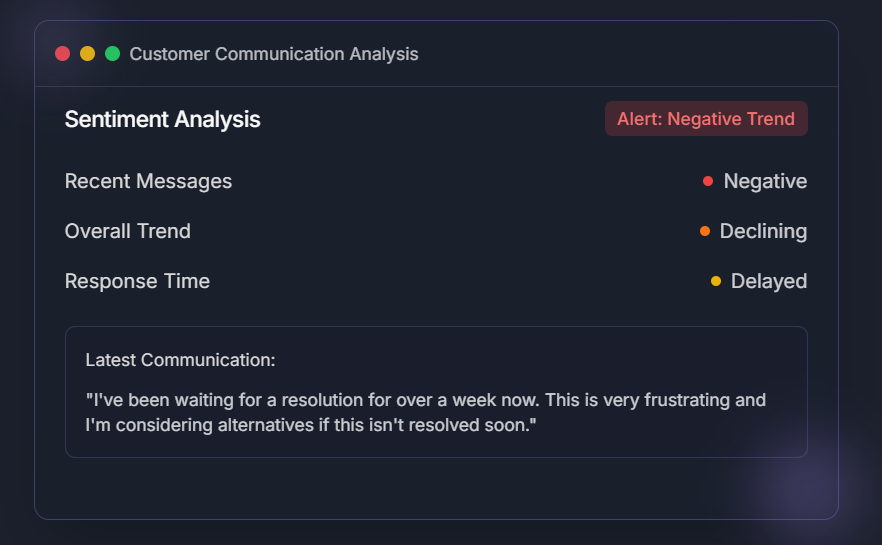Click the Declining trend status text
882x545 pixels.
coord(763,231)
